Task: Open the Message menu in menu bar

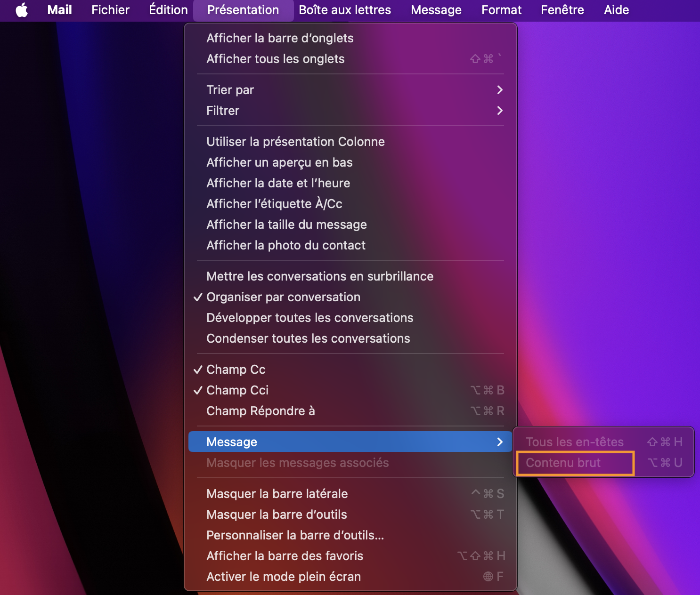Action: 436,10
